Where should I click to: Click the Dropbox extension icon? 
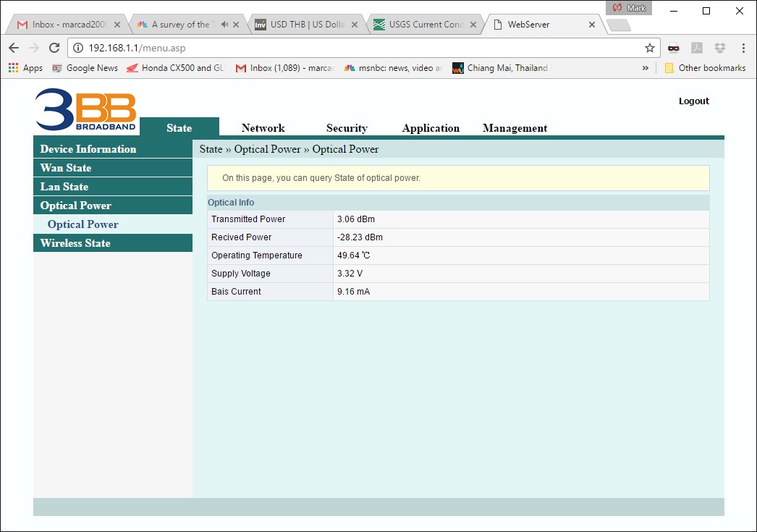720,48
